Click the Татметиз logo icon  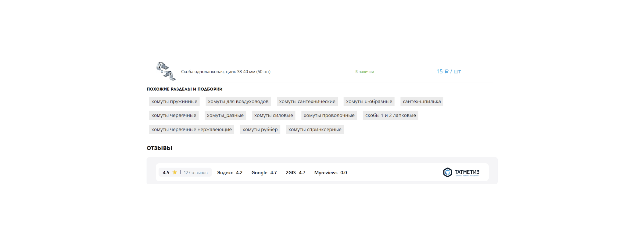447,172
